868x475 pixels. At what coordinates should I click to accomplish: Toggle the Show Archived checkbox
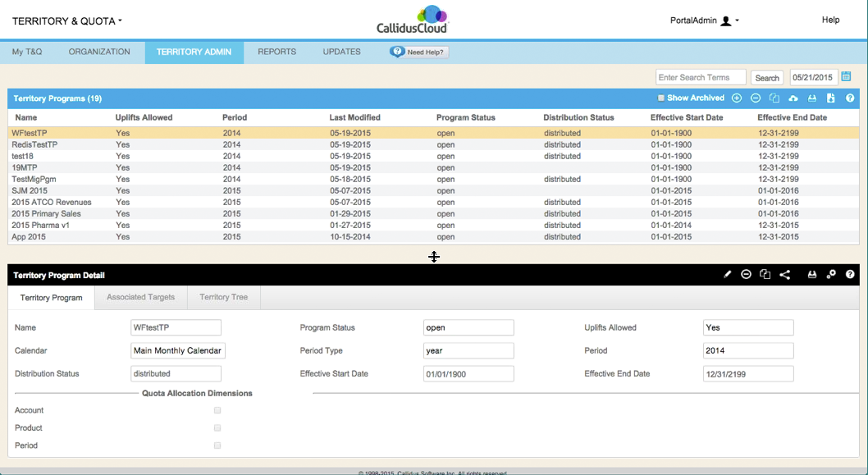click(661, 98)
